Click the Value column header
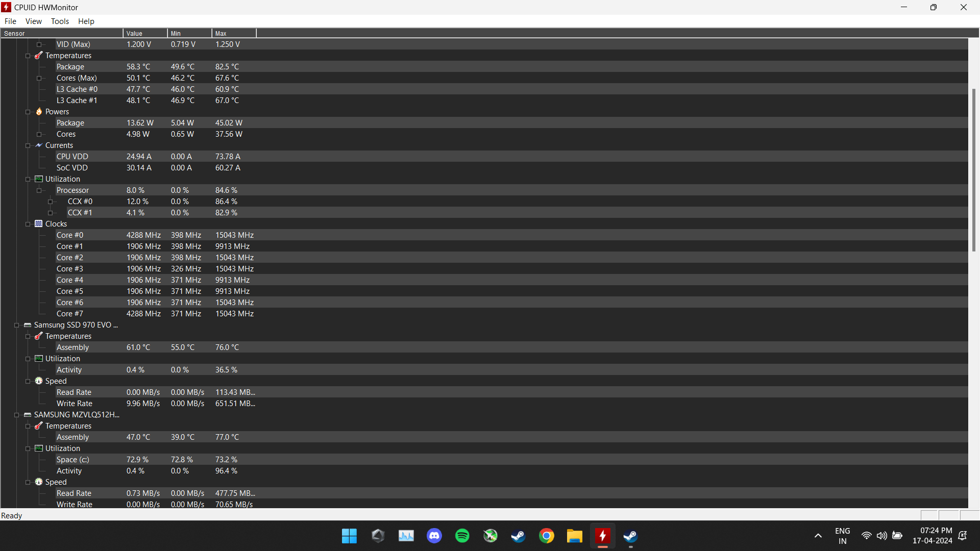980x551 pixels. coord(145,33)
